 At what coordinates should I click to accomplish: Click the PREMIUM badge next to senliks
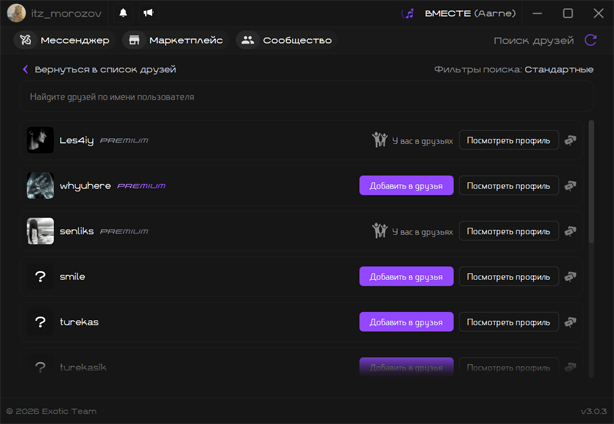tap(124, 231)
